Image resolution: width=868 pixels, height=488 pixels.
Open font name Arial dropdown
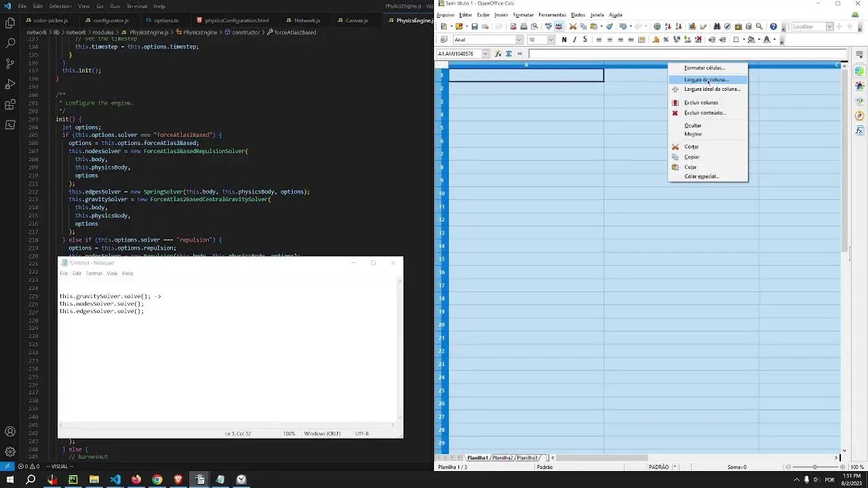pyautogui.click(x=519, y=39)
